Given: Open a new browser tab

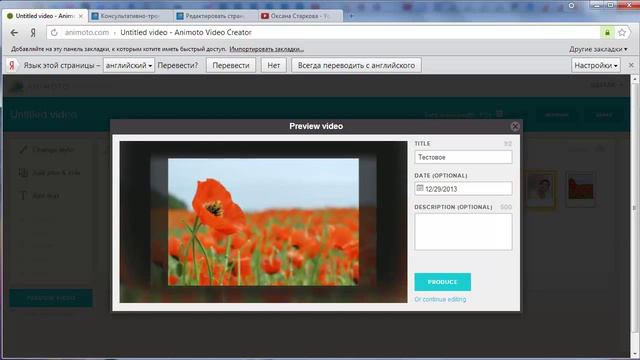Looking at the screenshot, I should (351, 16).
